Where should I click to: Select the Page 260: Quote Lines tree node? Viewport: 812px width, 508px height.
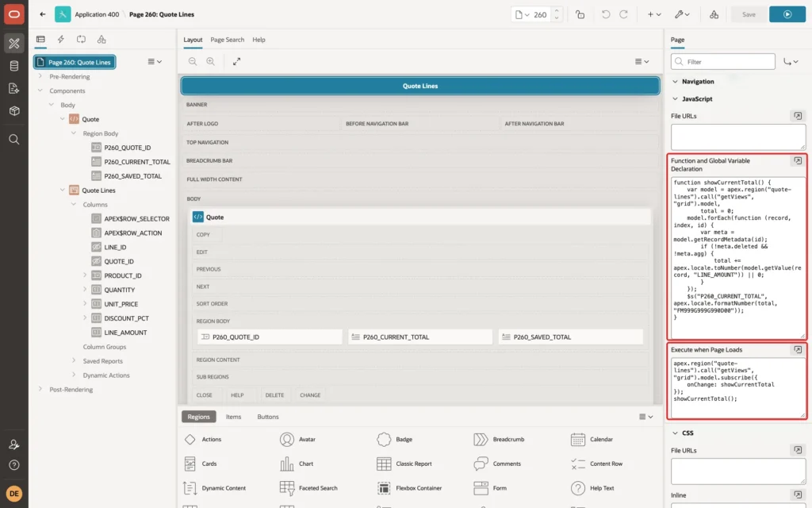tap(75, 62)
